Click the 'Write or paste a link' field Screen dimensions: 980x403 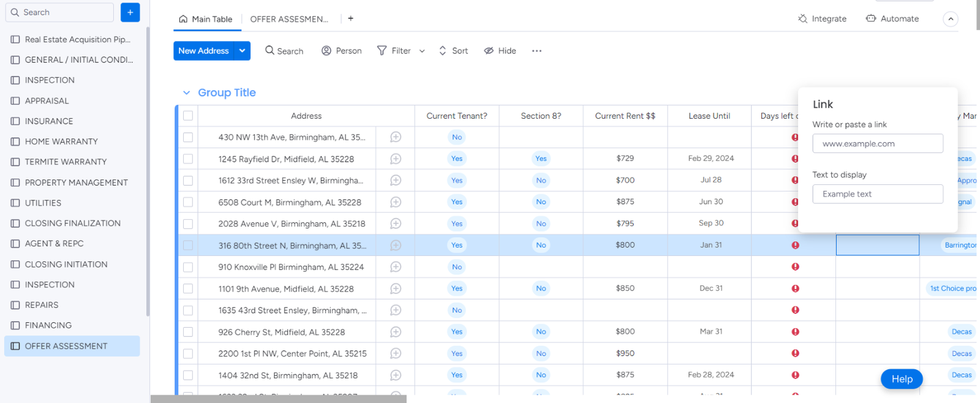(877, 143)
